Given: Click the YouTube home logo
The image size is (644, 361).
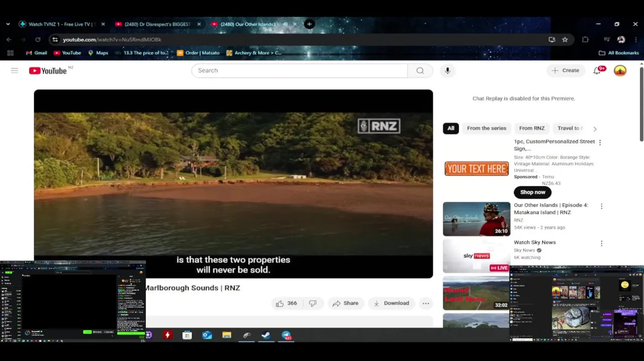Looking at the screenshot, I should pos(48,71).
